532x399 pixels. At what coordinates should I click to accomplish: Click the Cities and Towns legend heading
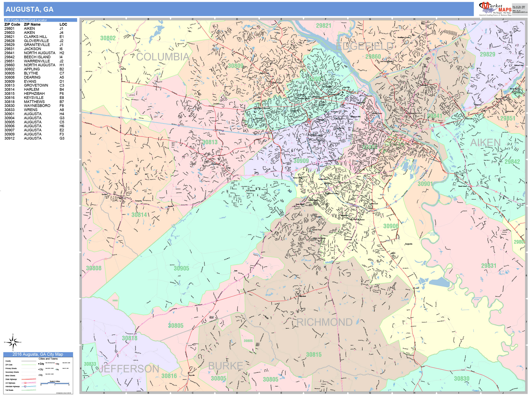click(48, 359)
